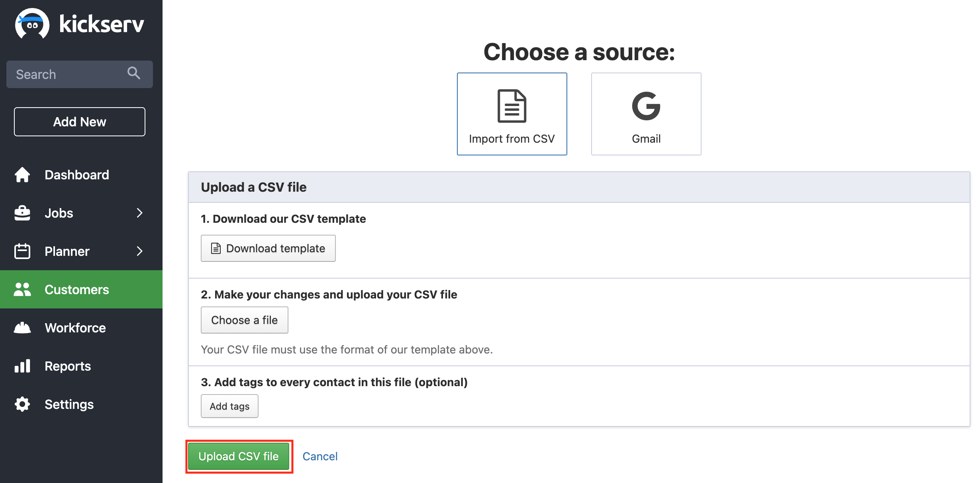This screenshot has width=980, height=483.
Task: Click the Reports bar chart icon
Action: point(22,366)
